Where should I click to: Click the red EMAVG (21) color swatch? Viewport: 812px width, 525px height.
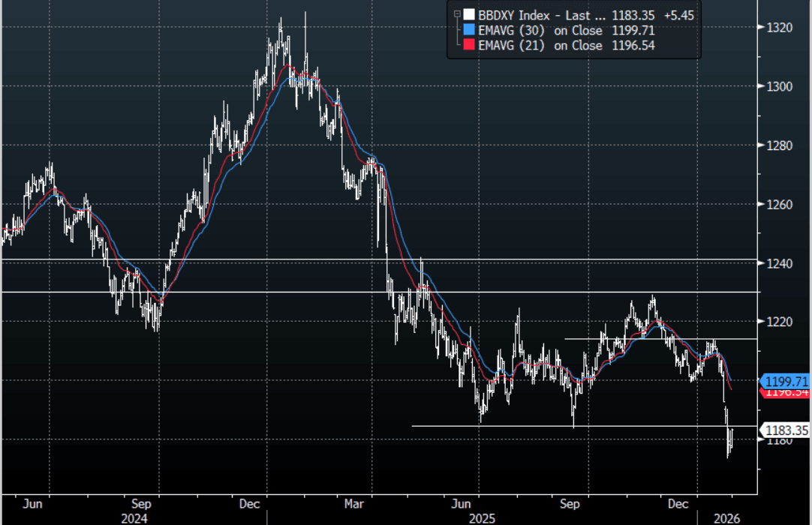coord(468,46)
